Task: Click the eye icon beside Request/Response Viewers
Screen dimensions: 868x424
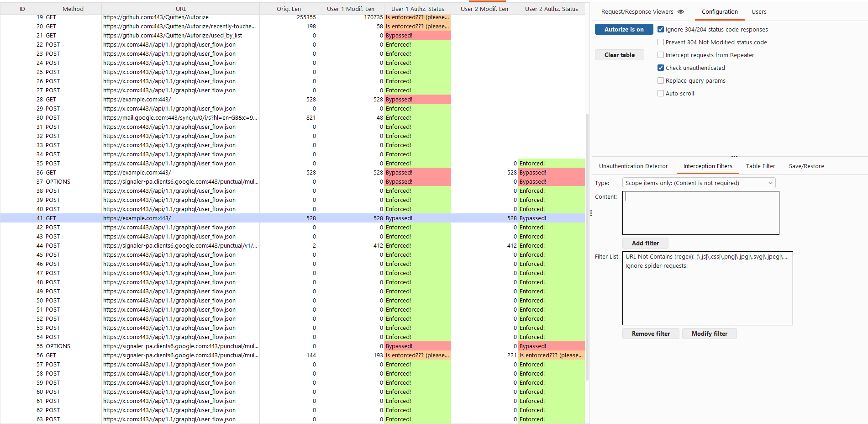Action: (681, 12)
